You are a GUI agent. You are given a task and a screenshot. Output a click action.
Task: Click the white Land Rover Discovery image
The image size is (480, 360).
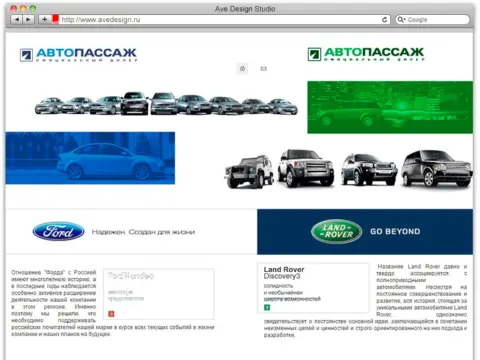[305, 168]
